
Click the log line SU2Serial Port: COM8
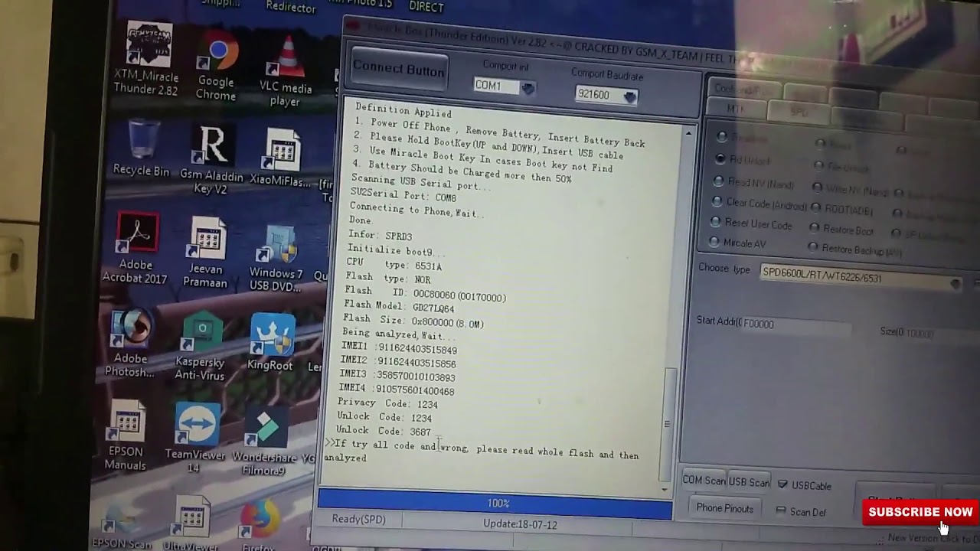pos(403,196)
